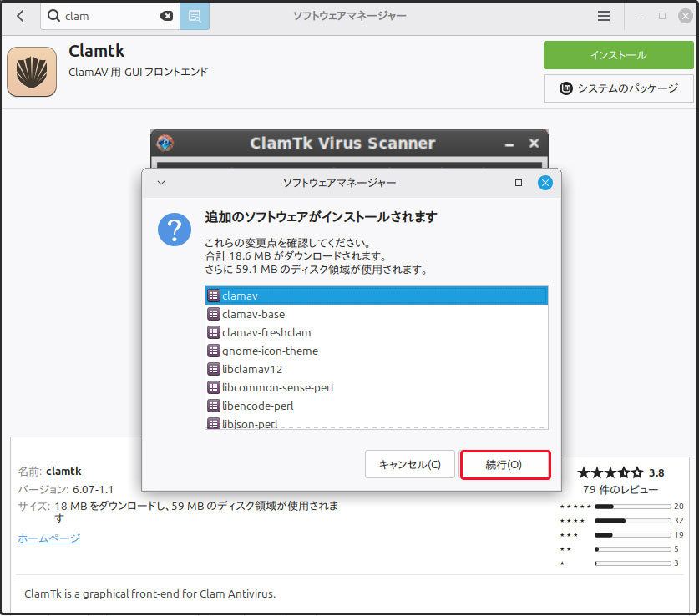Screen dimensions: 699x616
Task: Click the clamav-base package icon
Action: pos(214,314)
